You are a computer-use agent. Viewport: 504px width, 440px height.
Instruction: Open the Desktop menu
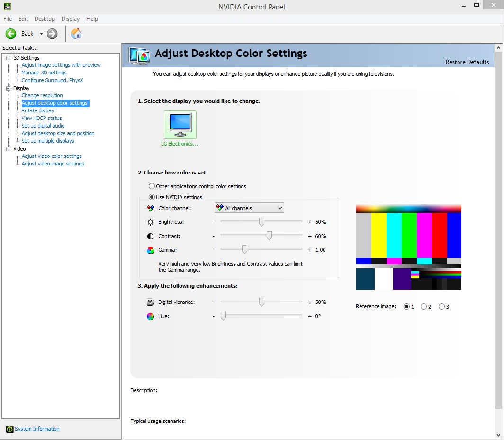click(x=45, y=19)
